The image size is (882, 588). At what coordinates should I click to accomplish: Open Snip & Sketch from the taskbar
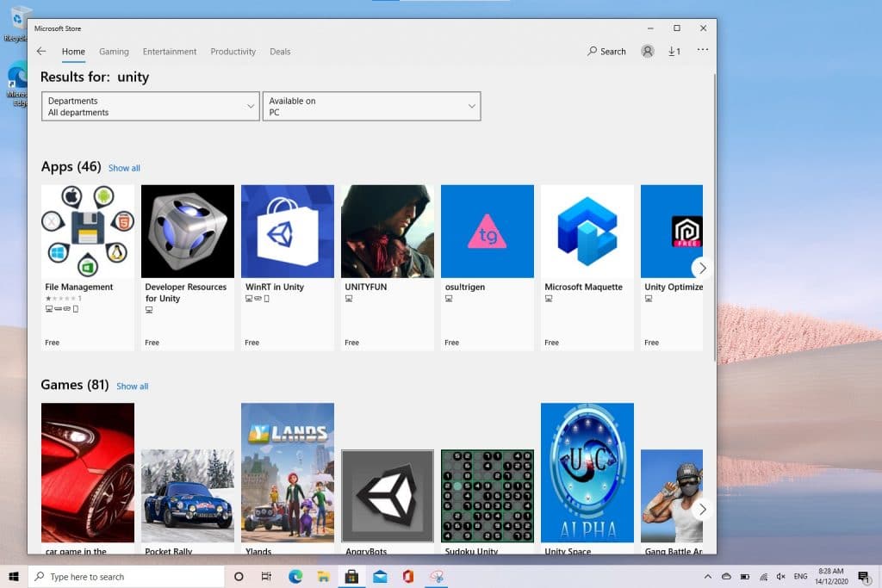(437, 576)
